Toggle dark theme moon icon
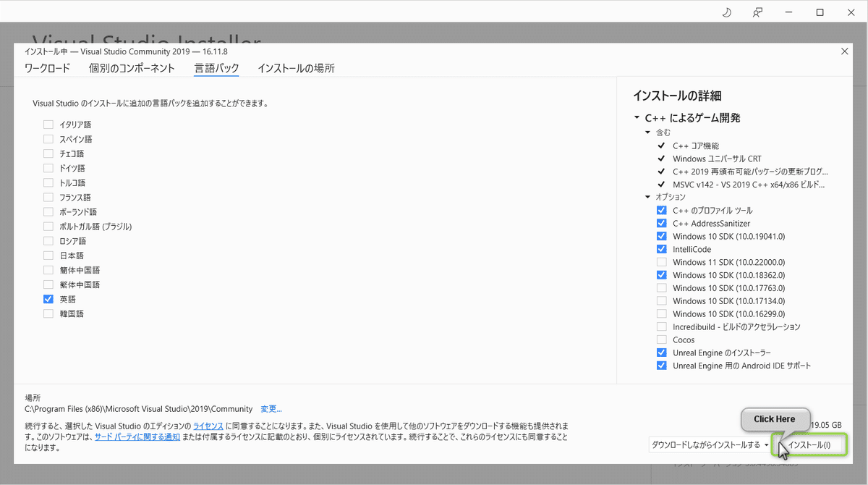 (x=727, y=12)
